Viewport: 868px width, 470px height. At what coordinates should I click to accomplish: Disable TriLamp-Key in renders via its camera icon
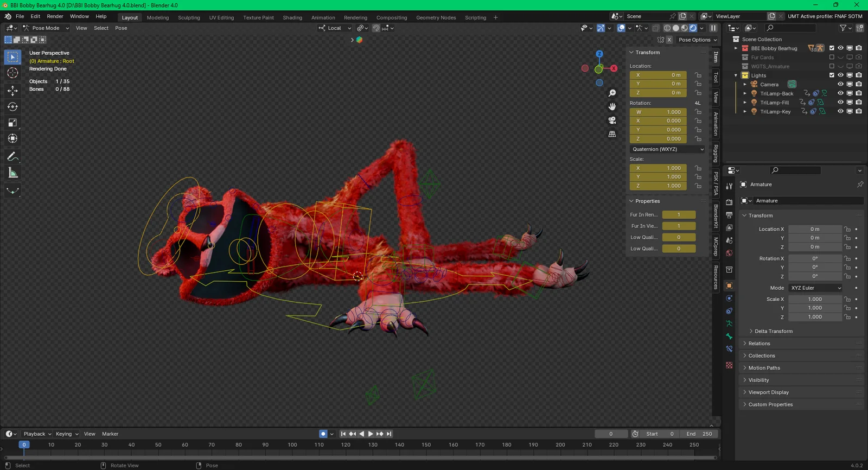[x=859, y=111]
